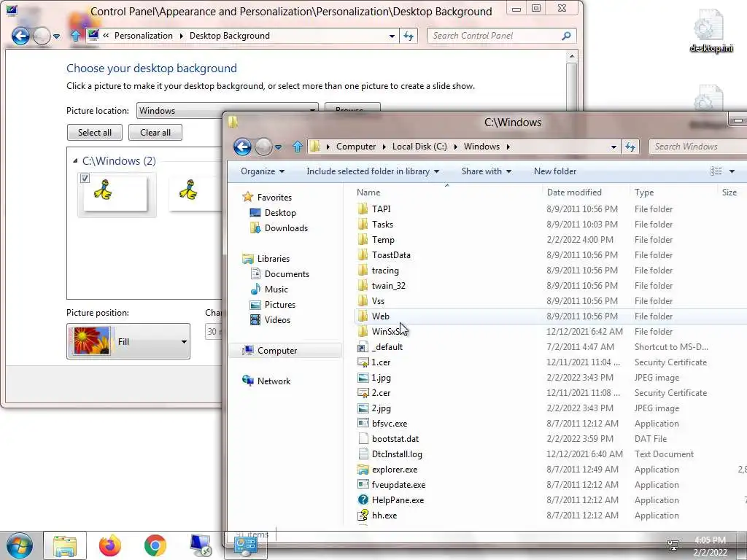This screenshot has width=747, height=560.
Task: Click Select all in Desktop Background
Action: (x=95, y=133)
